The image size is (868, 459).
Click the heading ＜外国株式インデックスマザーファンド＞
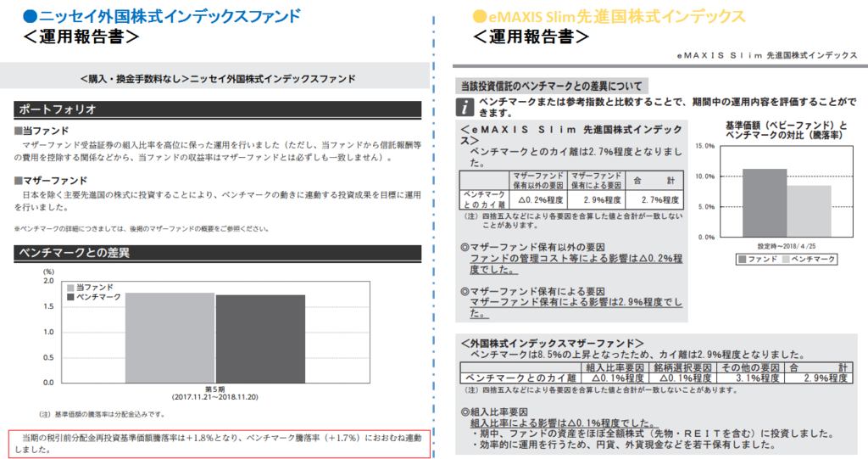tap(552, 344)
